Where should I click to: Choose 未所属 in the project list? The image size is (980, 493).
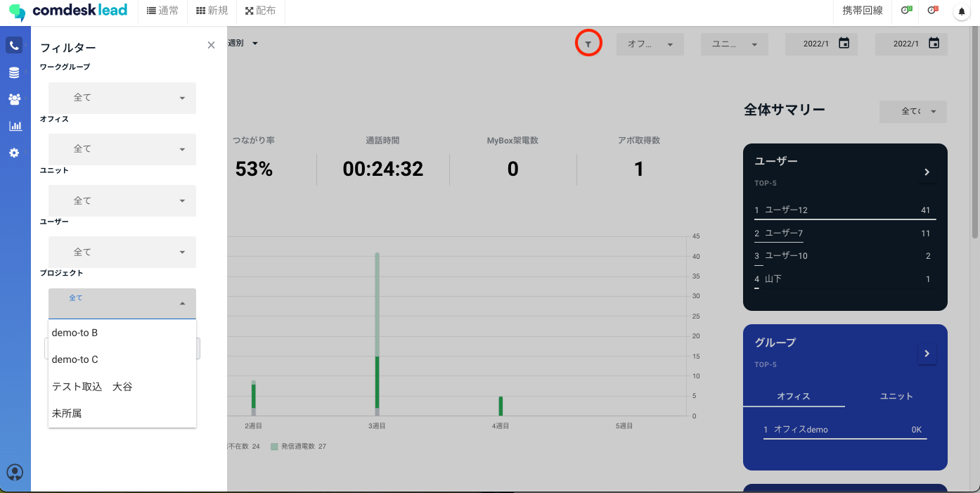(67, 414)
